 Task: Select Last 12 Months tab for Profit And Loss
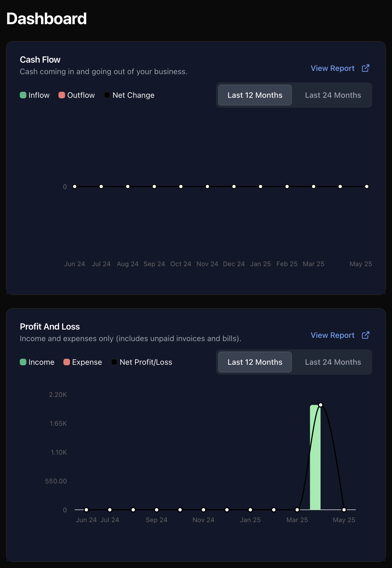[255, 362]
